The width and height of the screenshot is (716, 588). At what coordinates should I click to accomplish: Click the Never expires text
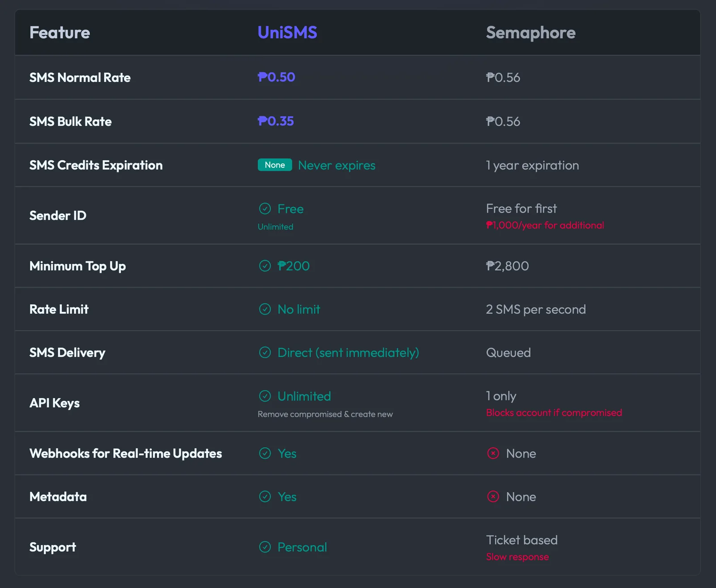point(337,165)
